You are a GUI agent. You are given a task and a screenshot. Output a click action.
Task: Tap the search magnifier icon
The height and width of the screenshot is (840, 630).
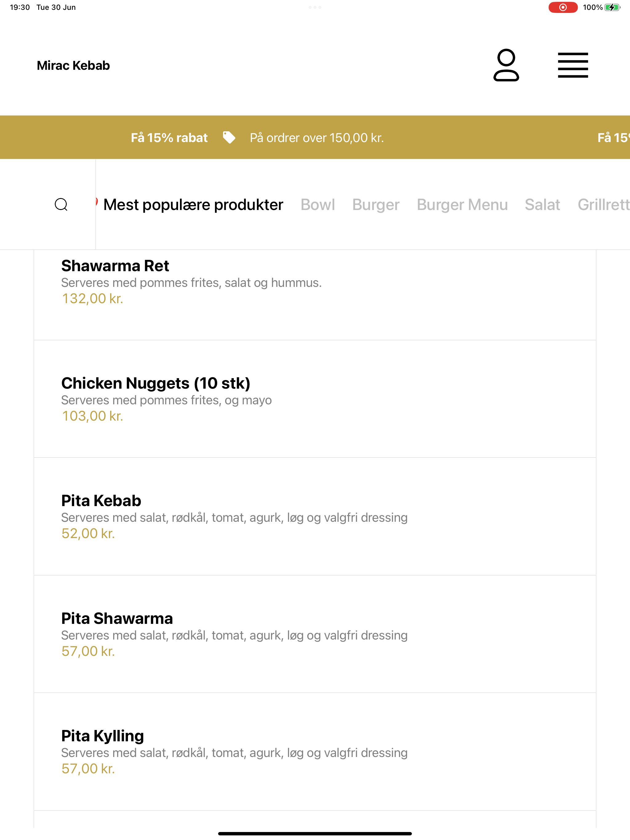click(x=61, y=204)
